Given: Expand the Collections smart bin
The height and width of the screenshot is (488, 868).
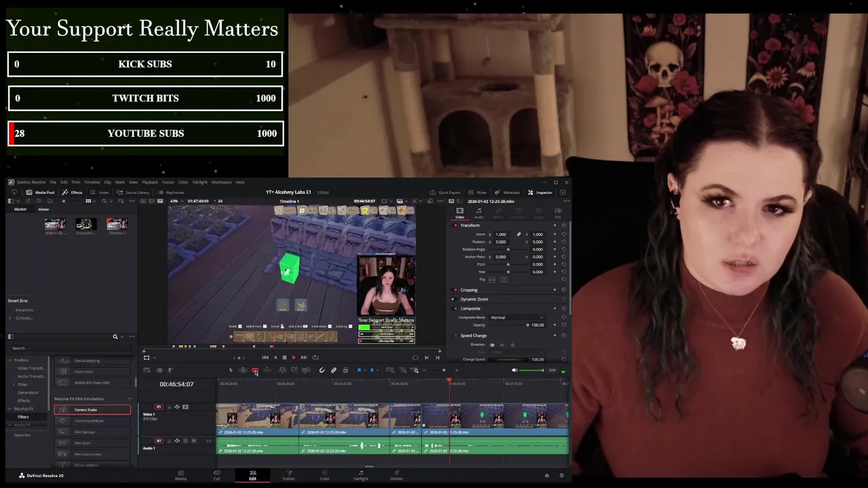Looking at the screenshot, I should [x=10, y=318].
